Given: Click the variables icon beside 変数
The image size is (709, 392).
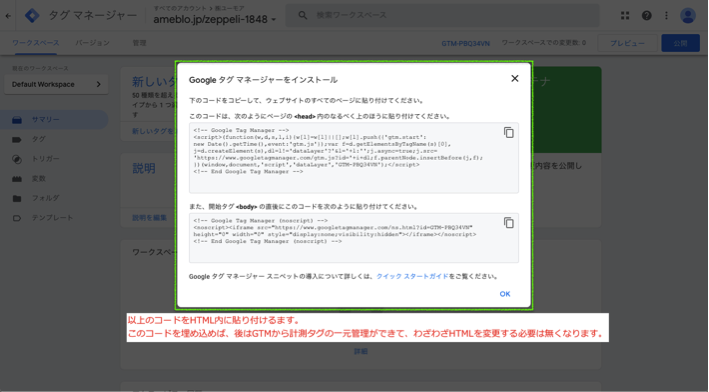Looking at the screenshot, I should tap(17, 179).
